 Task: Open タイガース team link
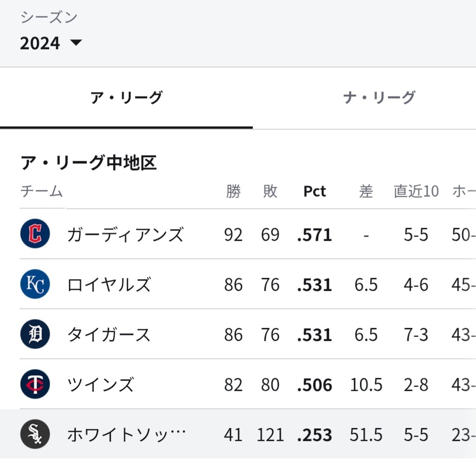coord(109,335)
